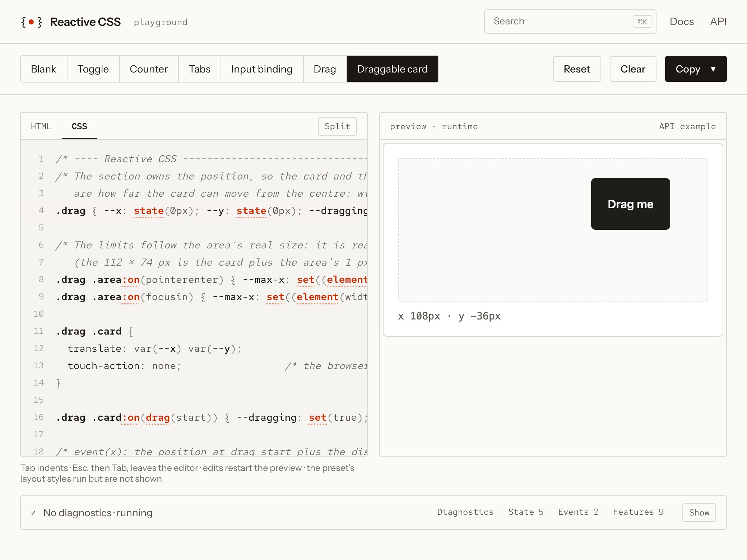Open the Diagnostics panel tab

pos(465,512)
